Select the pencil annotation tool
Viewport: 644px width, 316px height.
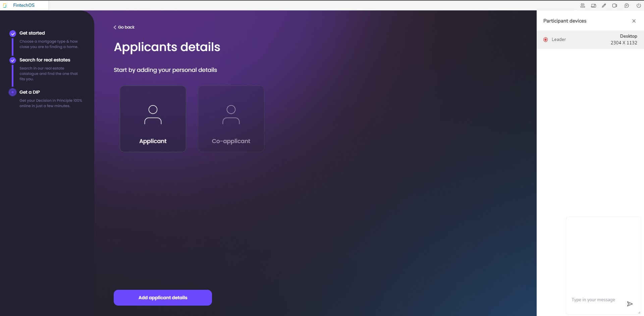point(604,5)
